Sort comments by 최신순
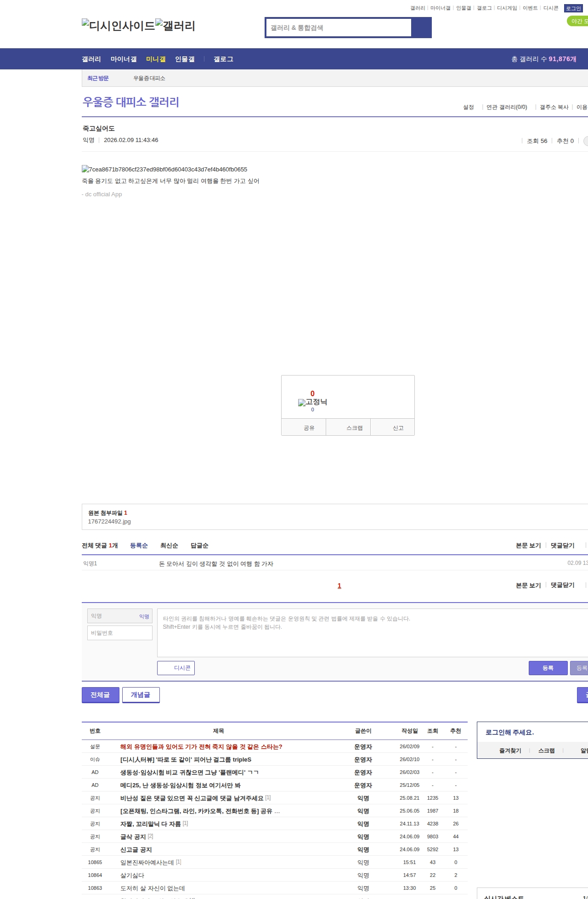Viewport: 588px width, 899px height. tap(169, 546)
